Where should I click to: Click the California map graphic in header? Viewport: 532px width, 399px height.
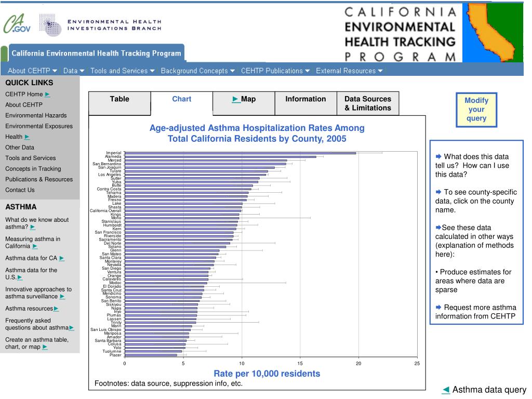click(493, 33)
